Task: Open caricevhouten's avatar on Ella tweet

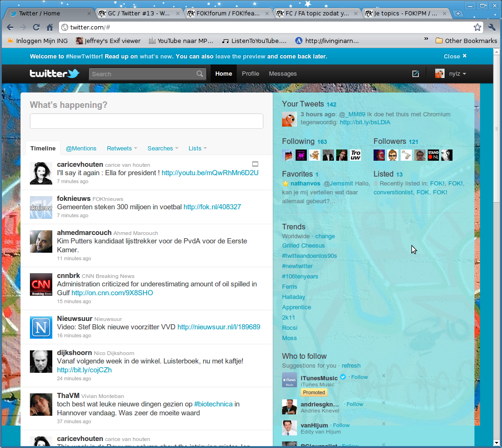Action: click(x=41, y=173)
